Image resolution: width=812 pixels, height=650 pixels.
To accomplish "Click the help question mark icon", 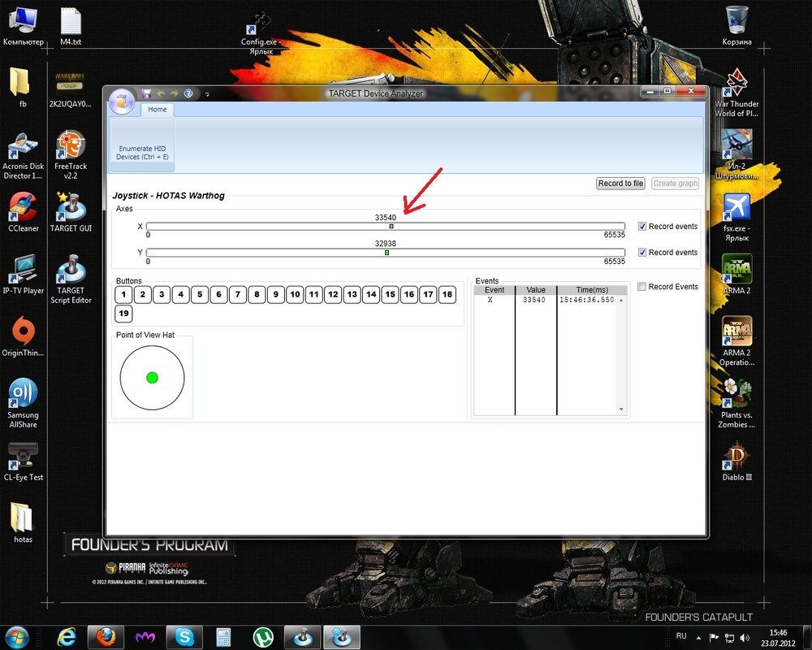I will click(x=188, y=93).
